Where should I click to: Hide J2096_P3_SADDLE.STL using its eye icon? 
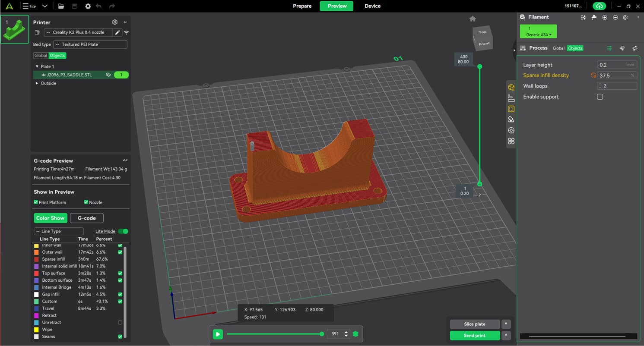click(43, 75)
